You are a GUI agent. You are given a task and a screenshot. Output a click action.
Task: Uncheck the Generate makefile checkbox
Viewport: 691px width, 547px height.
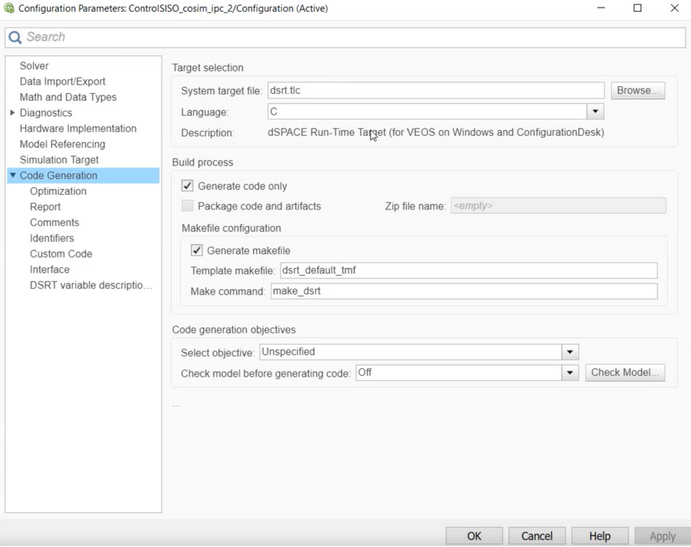[x=197, y=251]
